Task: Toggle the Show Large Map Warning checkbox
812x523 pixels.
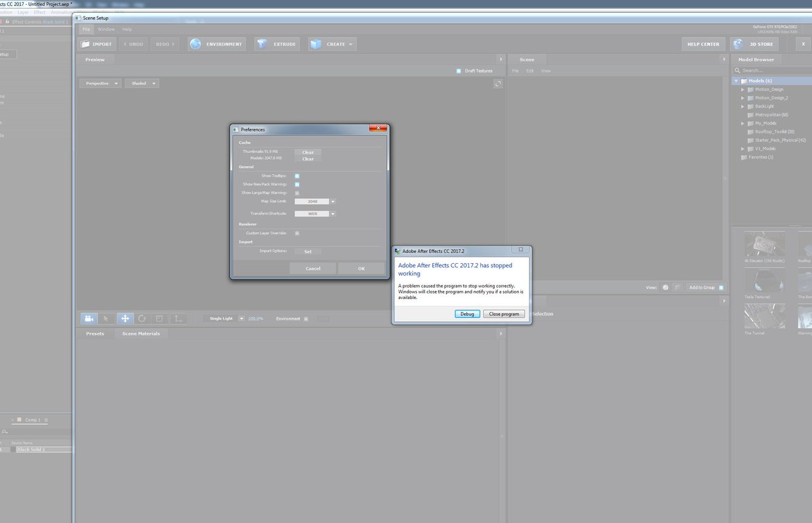Action: click(297, 193)
